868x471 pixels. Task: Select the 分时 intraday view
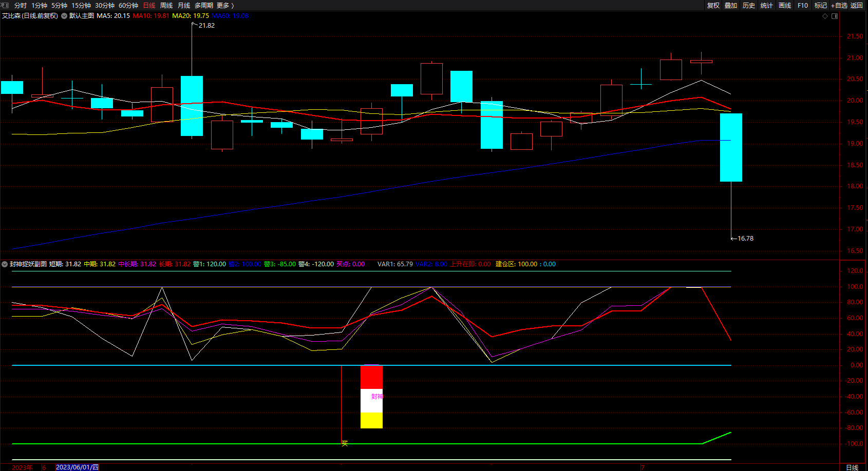21,5
